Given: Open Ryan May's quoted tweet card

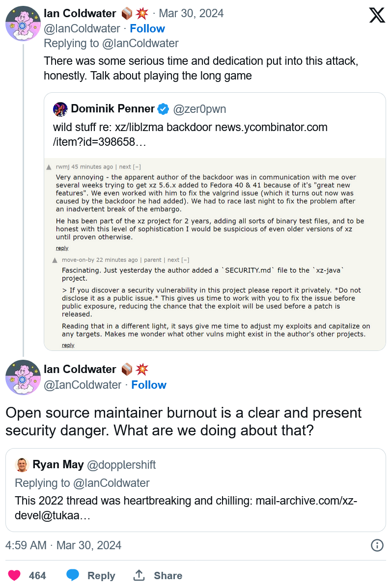Looking at the screenshot, I should pos(196,490).
